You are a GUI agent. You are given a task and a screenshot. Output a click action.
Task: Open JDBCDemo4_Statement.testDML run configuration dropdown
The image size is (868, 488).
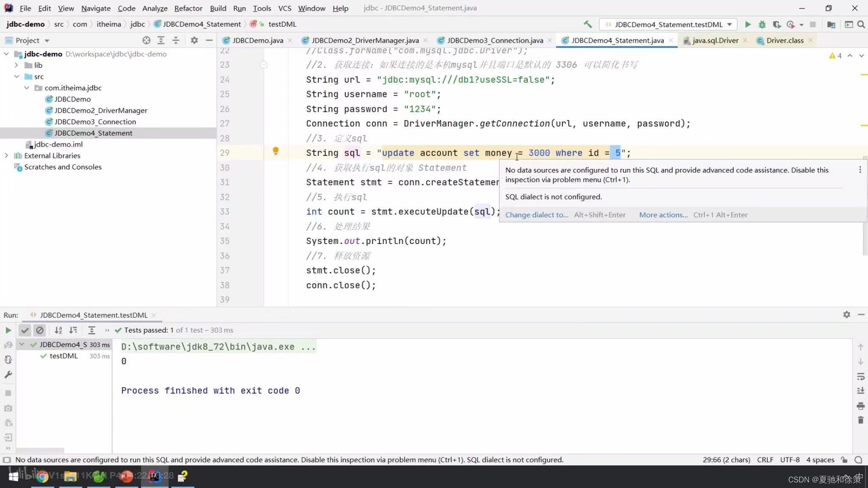(x=668, y=25)
